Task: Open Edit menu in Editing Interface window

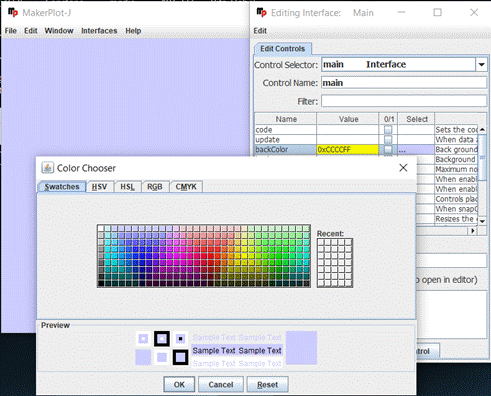Action: point(260,31)
